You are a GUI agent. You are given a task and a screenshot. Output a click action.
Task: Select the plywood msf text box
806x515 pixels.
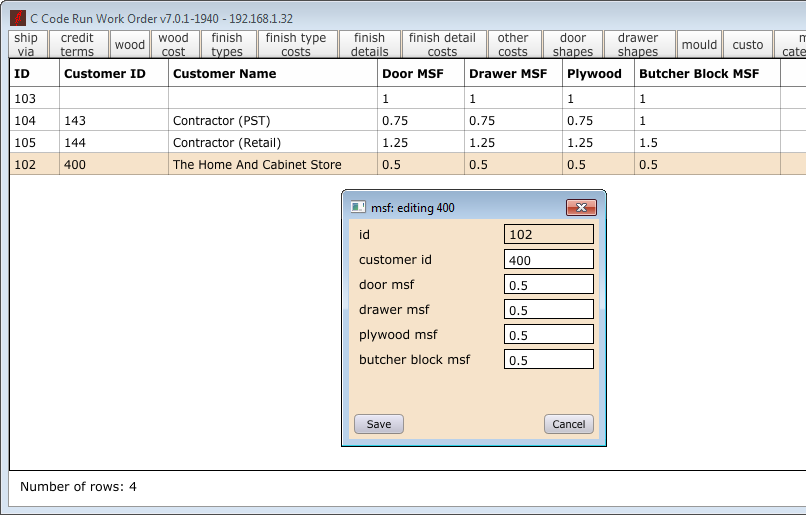[548, 335]
